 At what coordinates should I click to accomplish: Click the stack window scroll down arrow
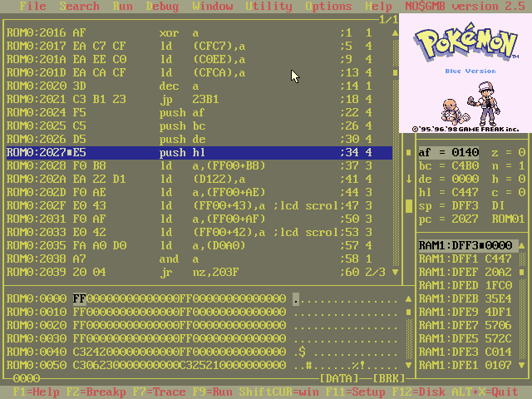(x=522, y=366)
